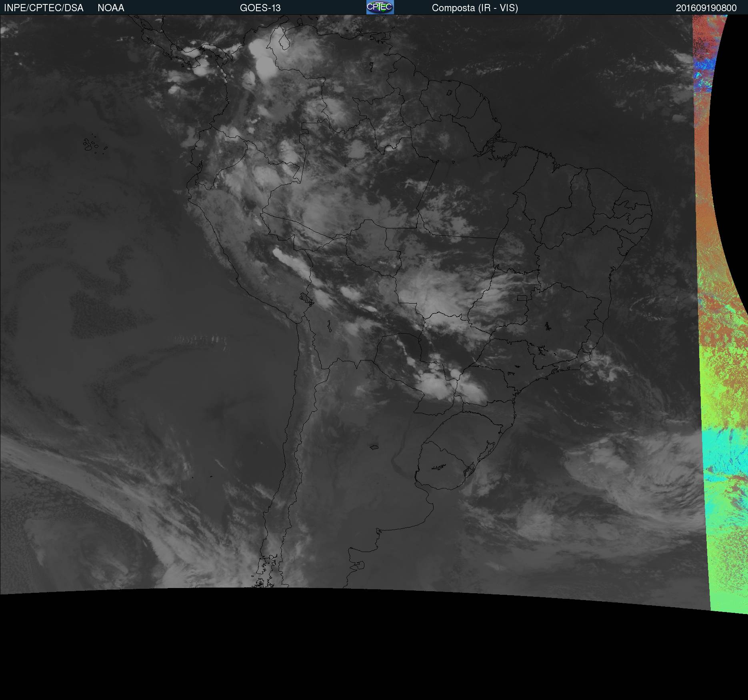Image resolution: width=748 pixels, height=700 pixels.
Task: Click the INPE/CPTEC/DSA header label
Action: [44, 8]
